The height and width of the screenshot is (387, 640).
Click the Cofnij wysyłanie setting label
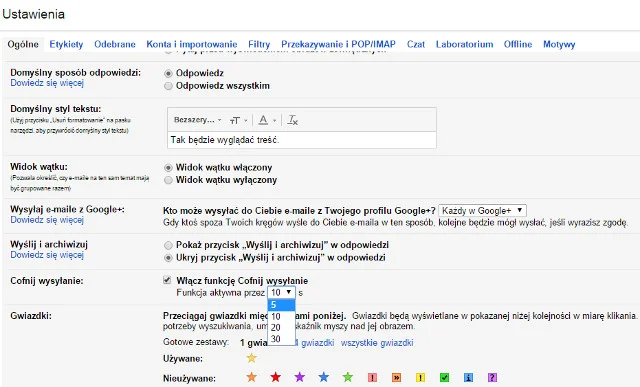[47, 281]
